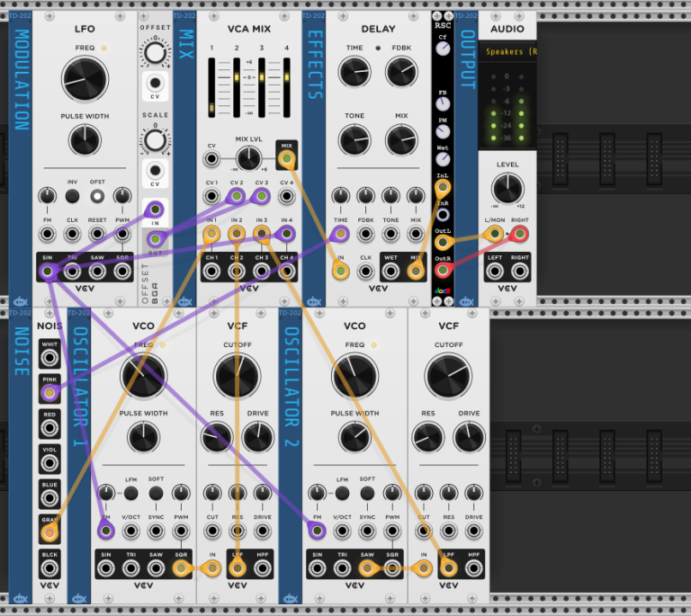Click the Delay WET output jack
Viewport: 691px width, 616px height.
390,272
